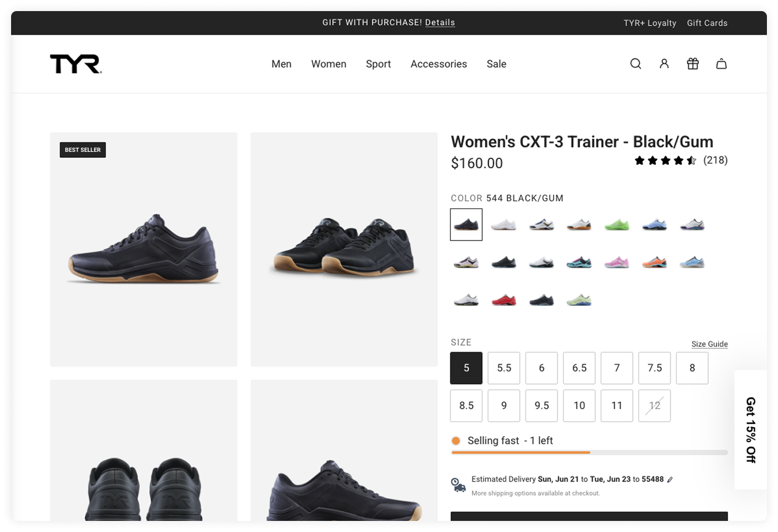Viewport: 778px width, 532px height.
Task: Open the Sport menu
Action: (378, 64)
